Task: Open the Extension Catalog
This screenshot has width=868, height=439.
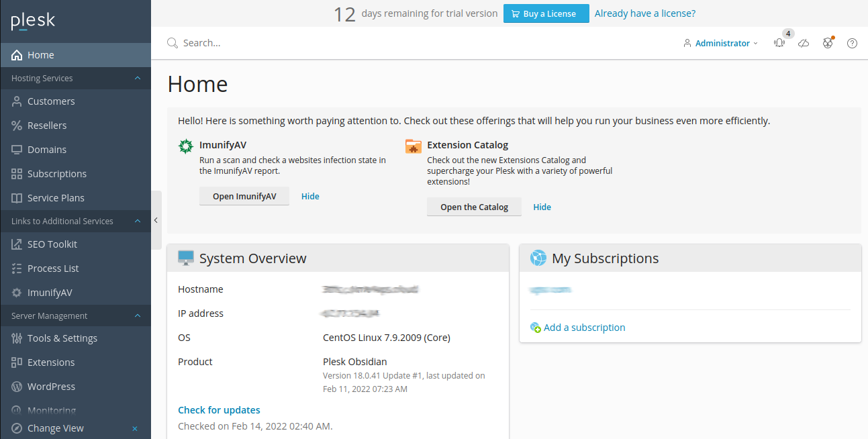Action: pyautogui.click(x=474, y=207)
